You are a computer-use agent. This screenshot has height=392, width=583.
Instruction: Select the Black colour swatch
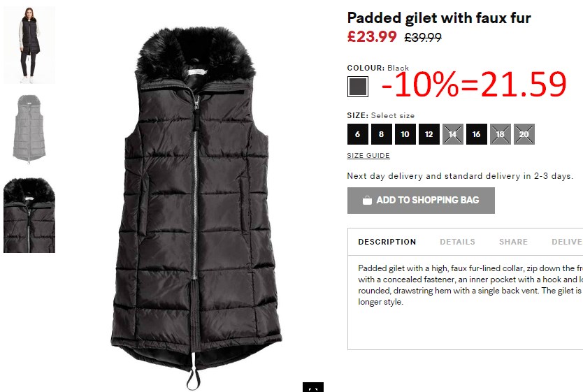click(x=358, y=87)
